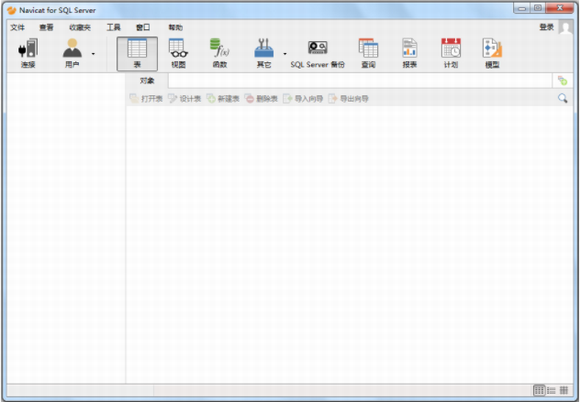Switch to list view in status bar

[551, 390]
